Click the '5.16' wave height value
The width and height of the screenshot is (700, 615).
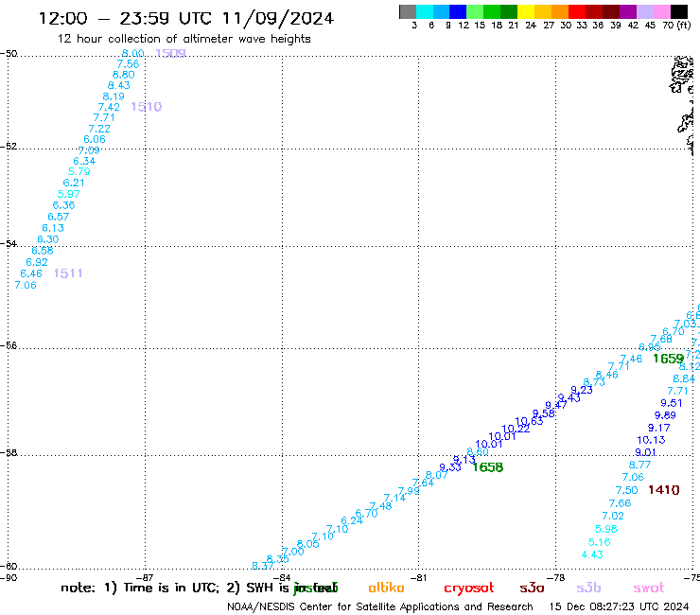pos(599,542)
